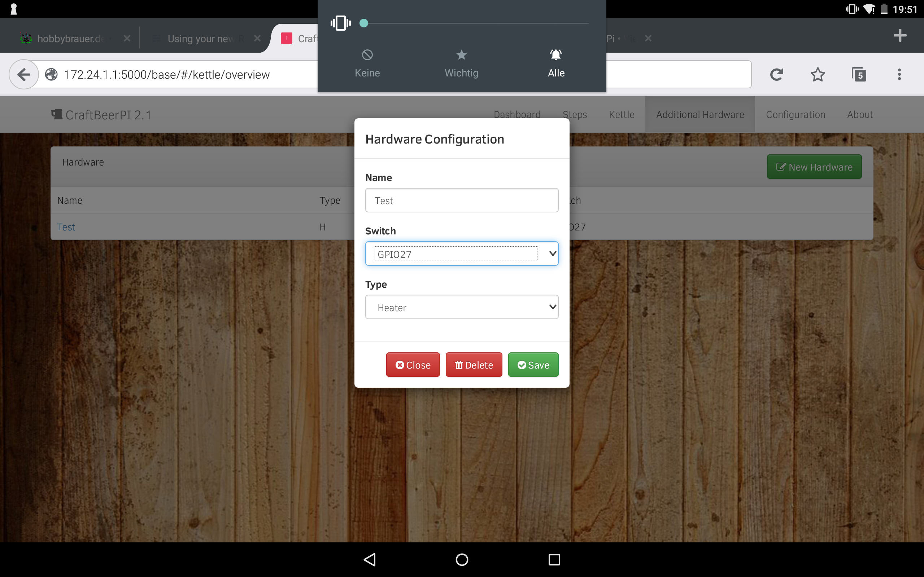This screenshot has height=577, width=924.
Task: Click the volume slider track
Action: tap(477, 23)
